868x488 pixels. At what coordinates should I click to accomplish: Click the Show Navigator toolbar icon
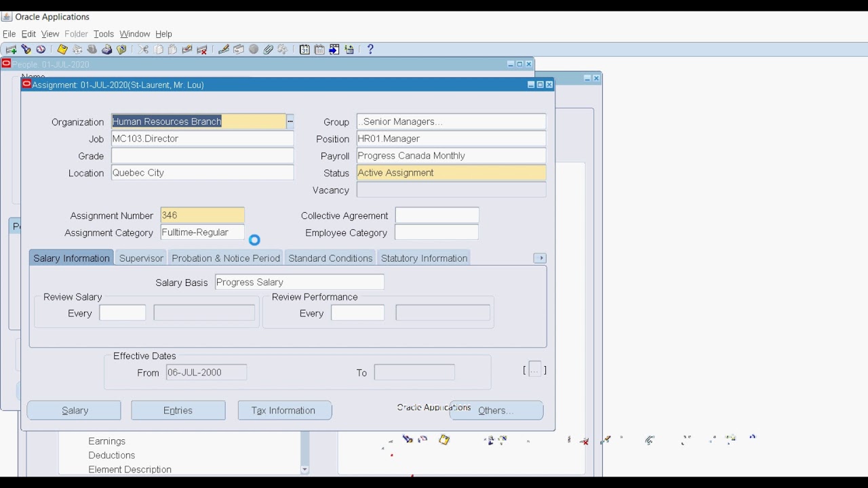click(x=41, y=49)
